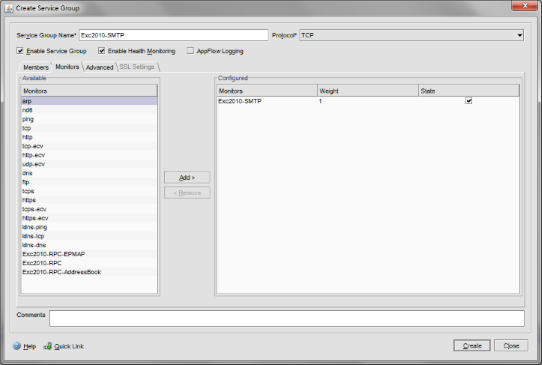Enable AppFlow Logging checkbox
542x365 pixels.
(190, 51)
